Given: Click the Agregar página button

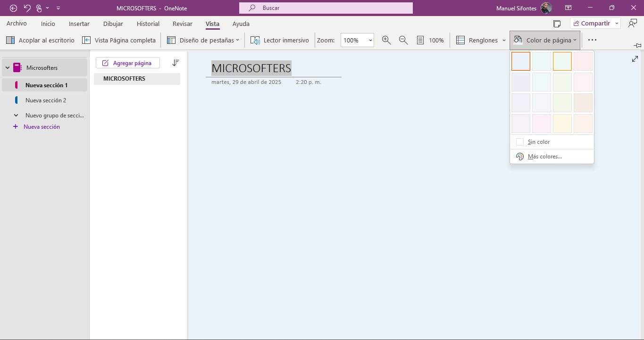Looking at the screenshot, I should point(127,63).
